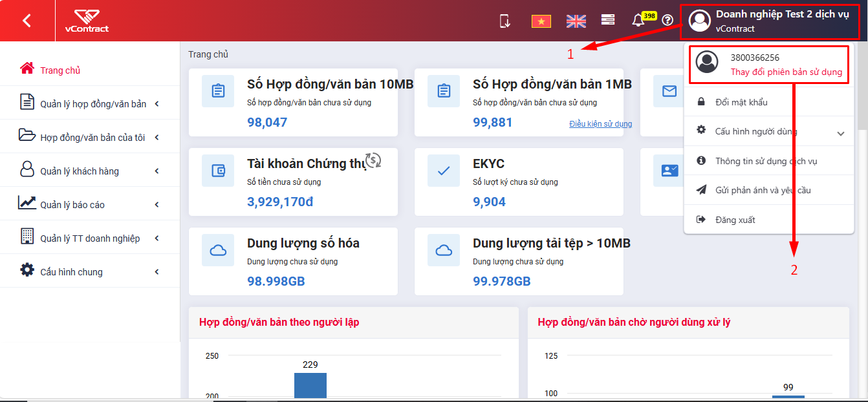Click Thay đổi phiên bản sử dụng link
The image size is (868, 402).
pyautogui.click(x=787, y=72)
